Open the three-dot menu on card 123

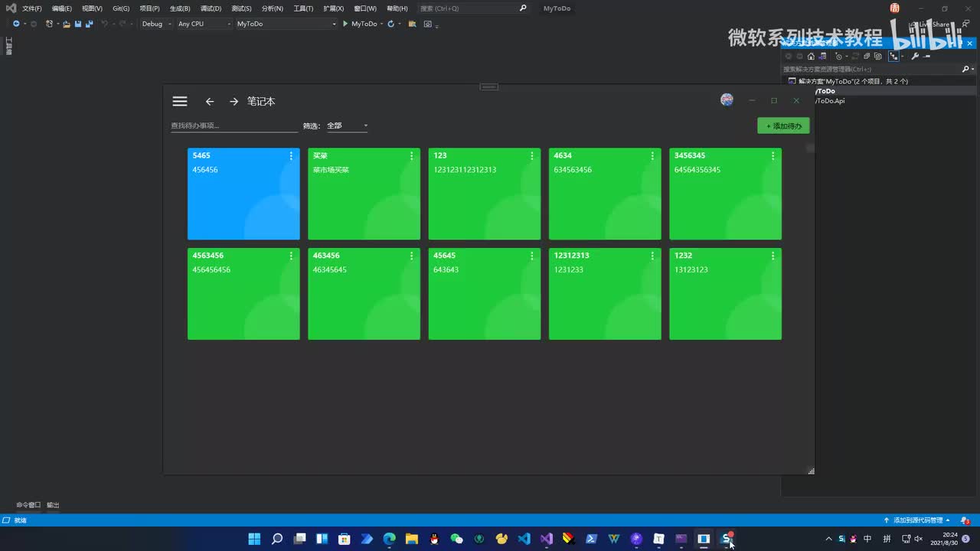click(x=532, y=156)
